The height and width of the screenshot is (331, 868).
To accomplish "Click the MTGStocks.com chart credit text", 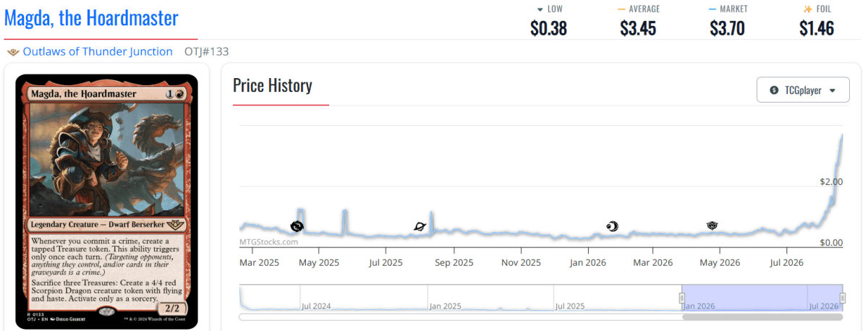I will (x=269, y=242).
